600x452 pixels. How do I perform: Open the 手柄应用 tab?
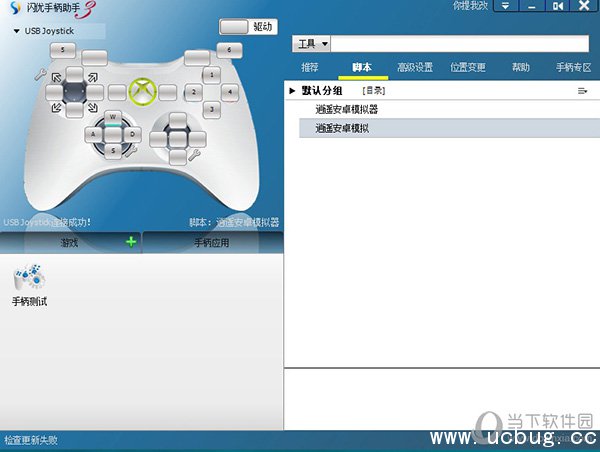[212, 242]
